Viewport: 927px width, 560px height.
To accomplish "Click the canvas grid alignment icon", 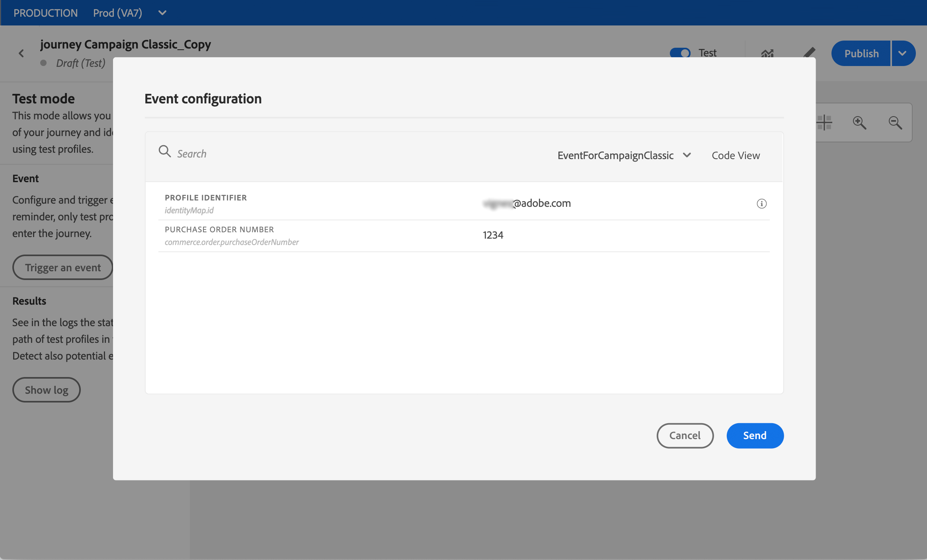I will point(824,122).
